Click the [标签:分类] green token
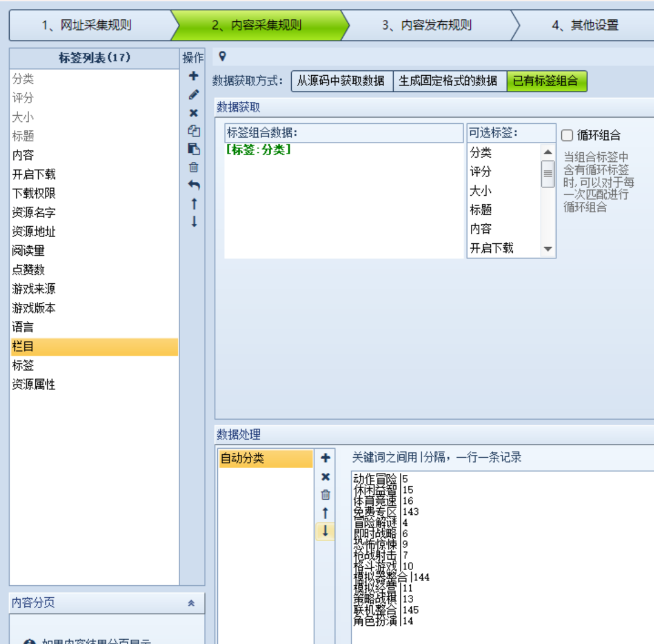 [258, 150]
